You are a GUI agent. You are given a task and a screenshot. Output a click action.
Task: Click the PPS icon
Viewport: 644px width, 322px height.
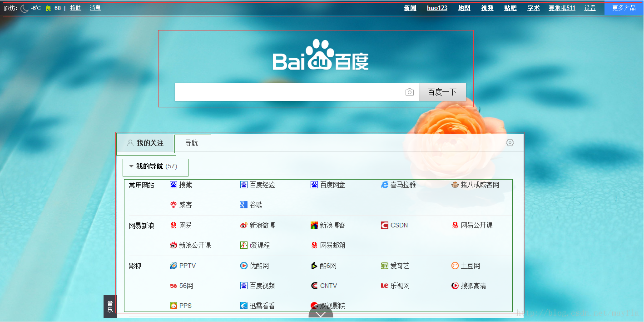173,306
